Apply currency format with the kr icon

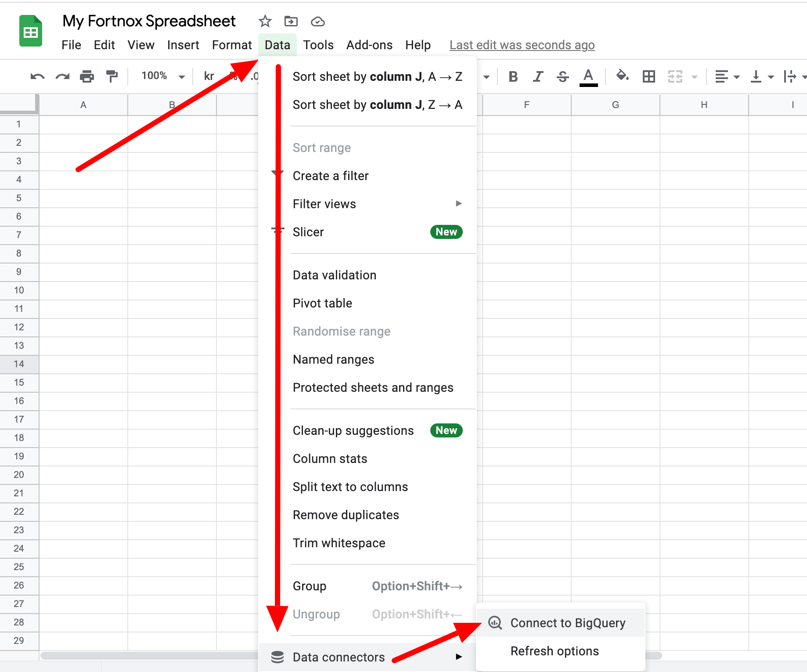(208, 76)
